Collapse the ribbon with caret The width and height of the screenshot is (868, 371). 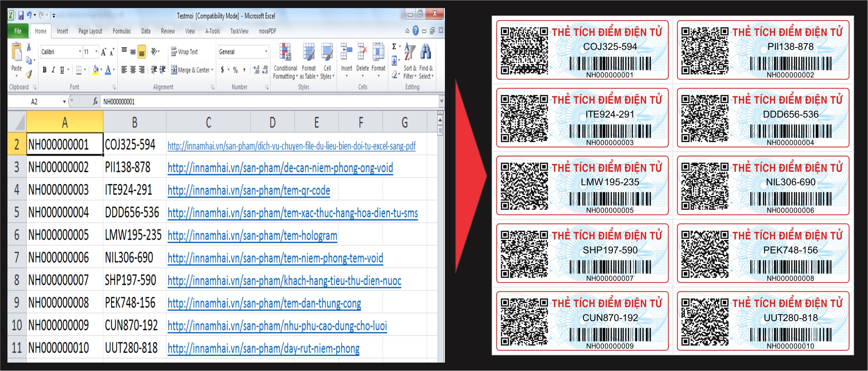coord(407,31)
